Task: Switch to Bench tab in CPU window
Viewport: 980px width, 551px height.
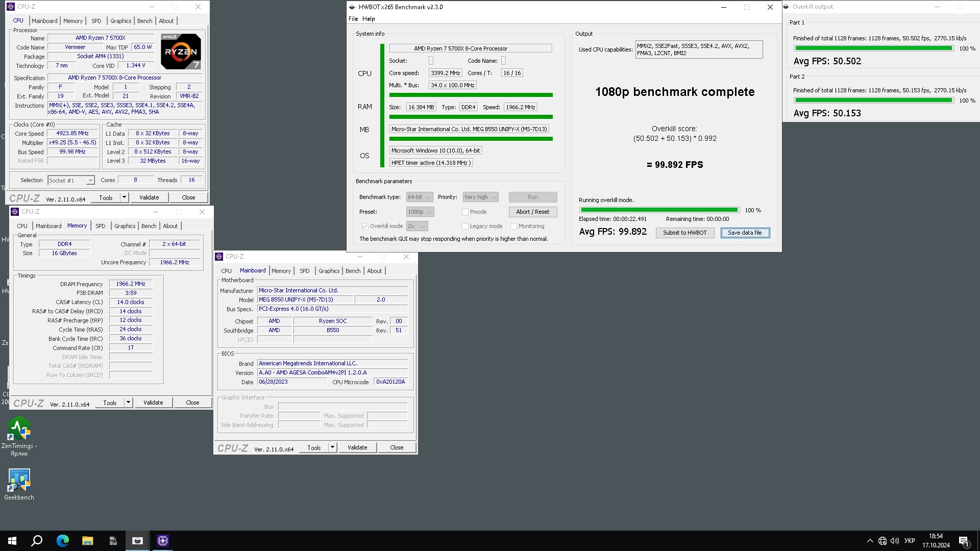Action: tap(145, 21)
